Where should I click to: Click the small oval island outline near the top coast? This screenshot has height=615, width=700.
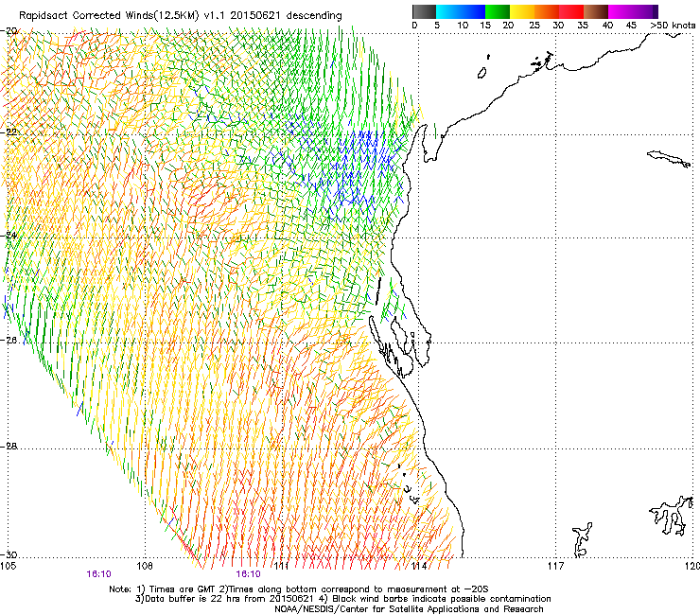481,73
